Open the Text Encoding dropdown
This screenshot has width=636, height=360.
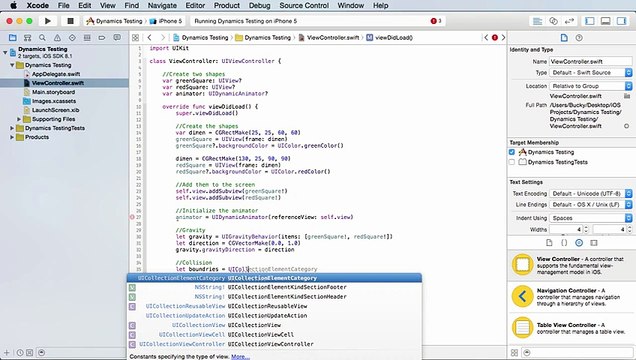[x=591, y=193]
